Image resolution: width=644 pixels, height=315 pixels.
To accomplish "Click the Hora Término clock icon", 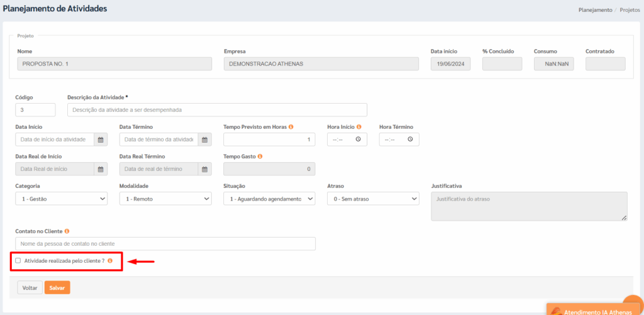I will coord(410,139).
